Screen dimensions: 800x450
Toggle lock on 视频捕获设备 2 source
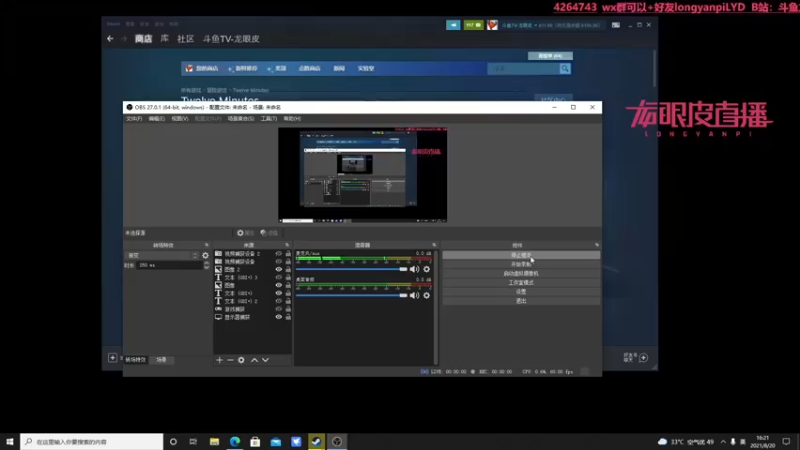click(288, 253)
